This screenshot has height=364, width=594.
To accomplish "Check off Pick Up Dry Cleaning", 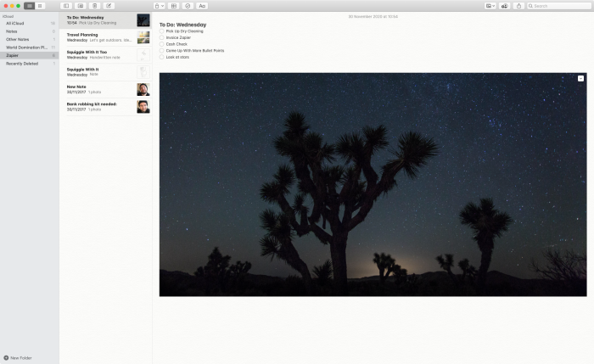I will (x=162, y=31).
